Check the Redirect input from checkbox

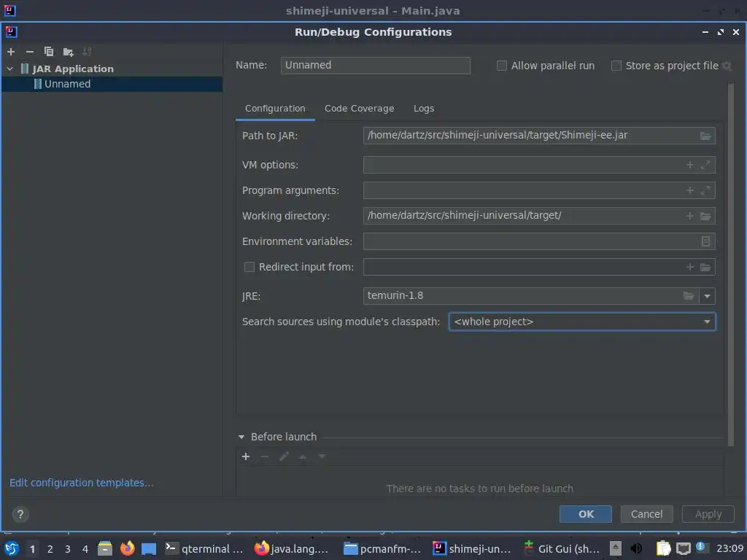249,267
